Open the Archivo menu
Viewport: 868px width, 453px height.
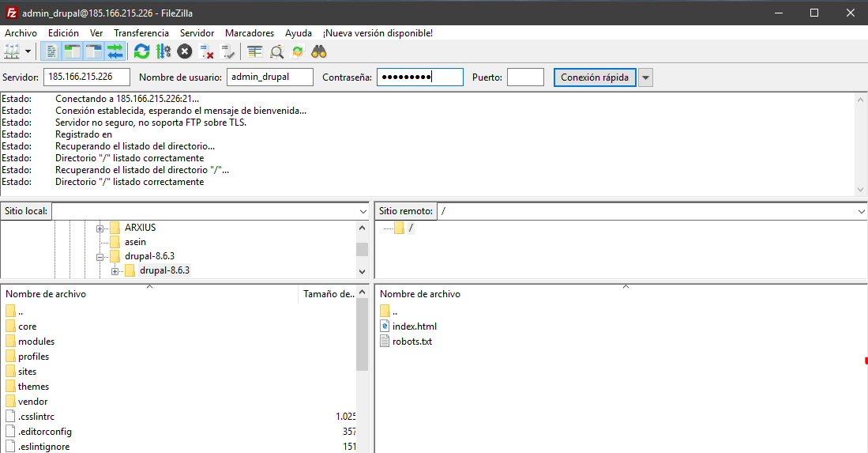pyautogui.click(x=21, y=33)
